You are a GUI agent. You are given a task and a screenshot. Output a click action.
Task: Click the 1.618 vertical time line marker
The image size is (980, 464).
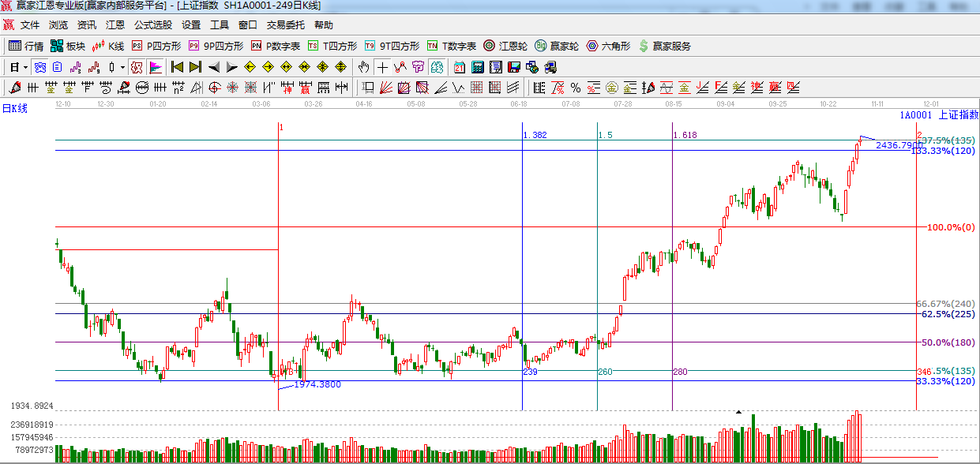(x=672, y=237)
